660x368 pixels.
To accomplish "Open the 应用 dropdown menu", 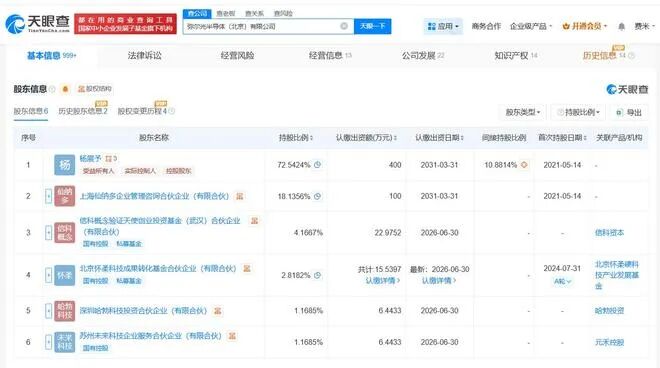I will coord(443,26).
